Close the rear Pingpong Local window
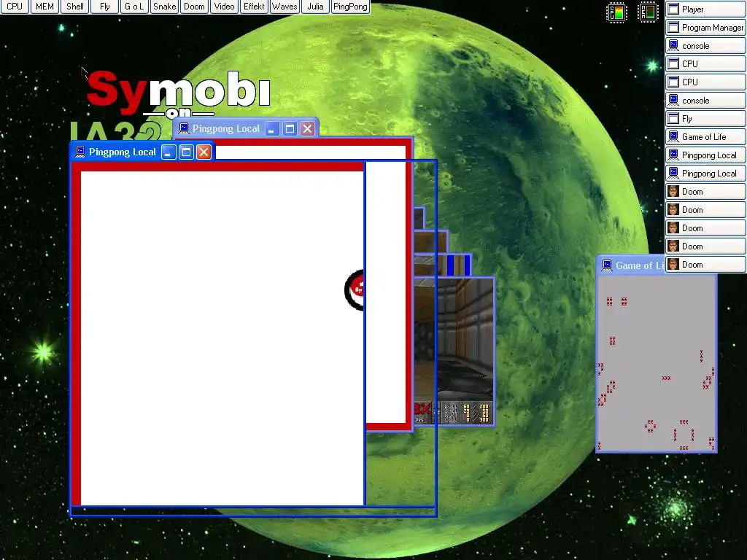The width and height of the screenshot is (747, 560). (308, 129)
